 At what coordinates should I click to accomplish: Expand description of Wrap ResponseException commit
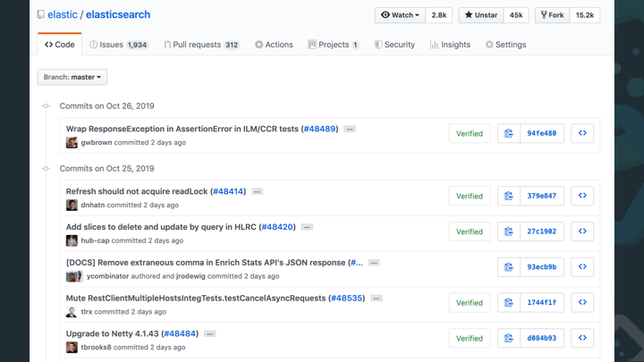pos(350,130)
